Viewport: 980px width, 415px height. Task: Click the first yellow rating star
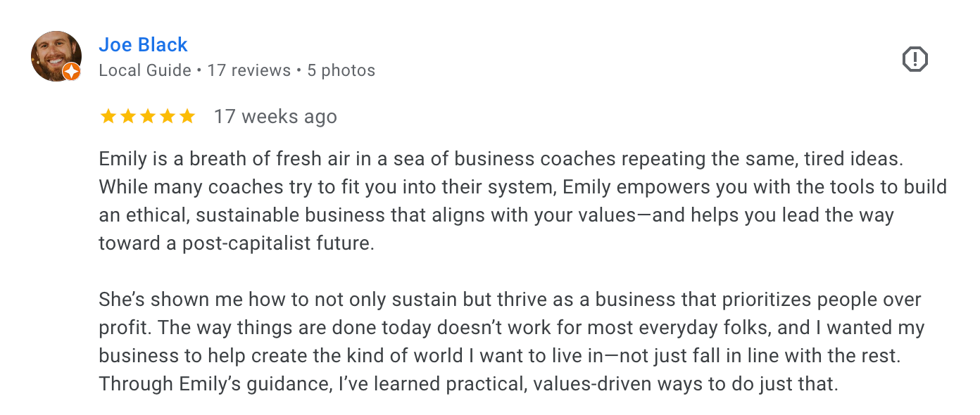pos(108,116)
